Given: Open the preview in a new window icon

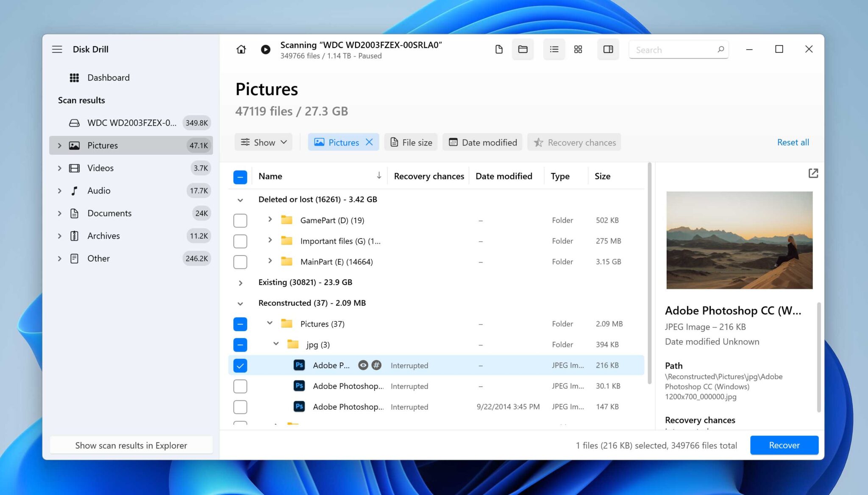Looking at the screenshot, I should [813, 173].
